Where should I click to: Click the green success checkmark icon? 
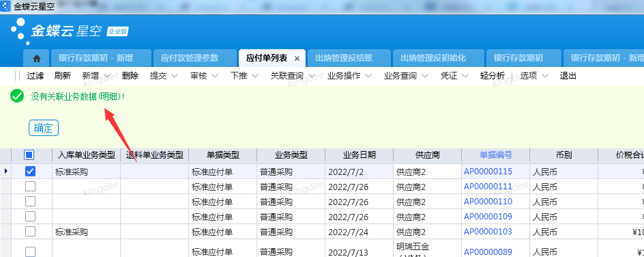click(17, 96)
